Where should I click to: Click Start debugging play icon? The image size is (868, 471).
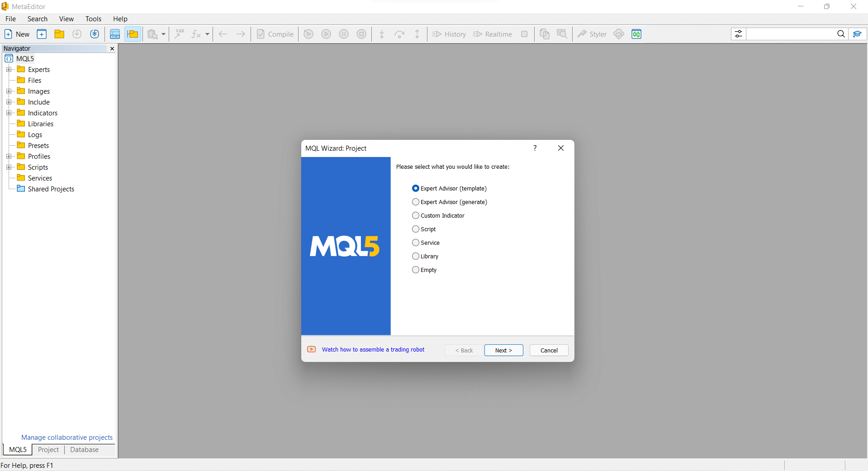pyautogui.click(x=326, y=34)
